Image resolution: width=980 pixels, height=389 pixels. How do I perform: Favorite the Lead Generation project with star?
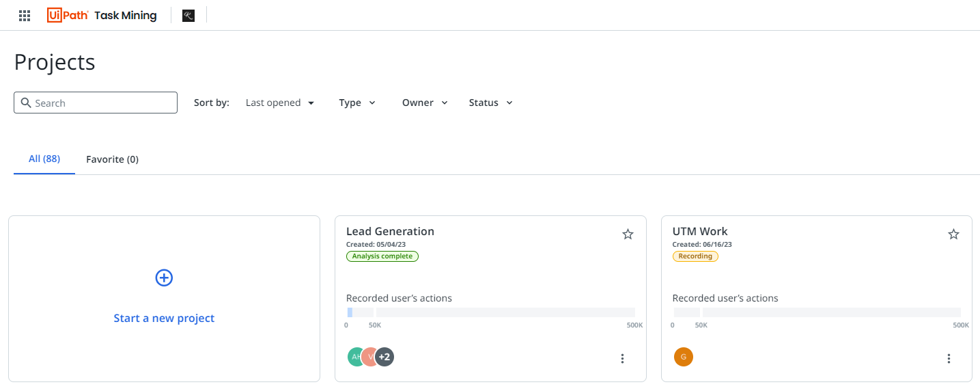tap(628, 234)
